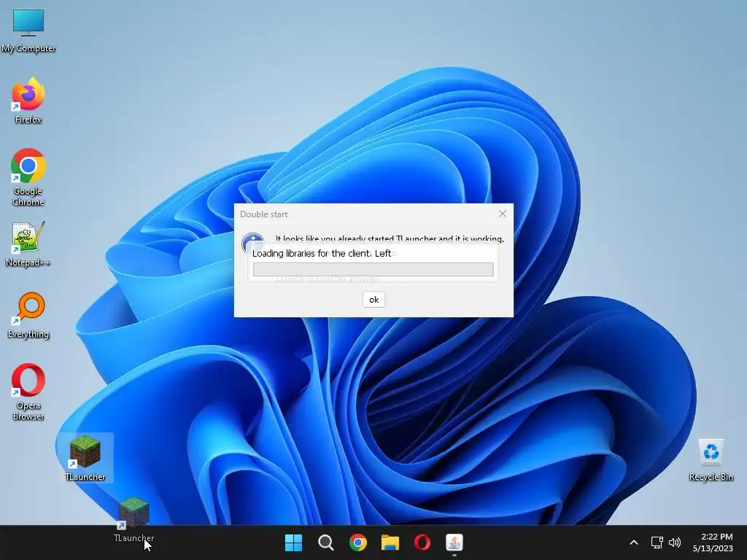Switch to the Java app in taskbar

454,542
